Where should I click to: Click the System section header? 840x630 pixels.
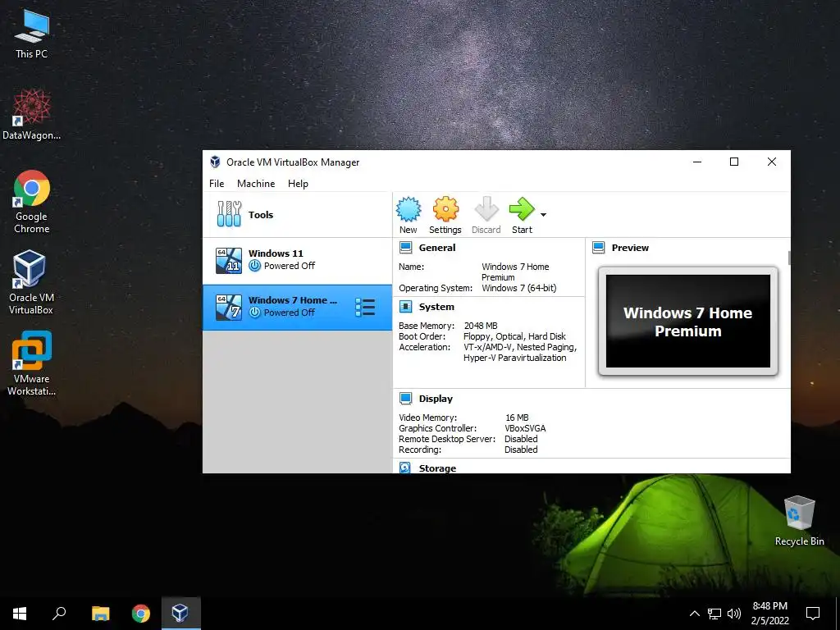(x=436, y=307)
